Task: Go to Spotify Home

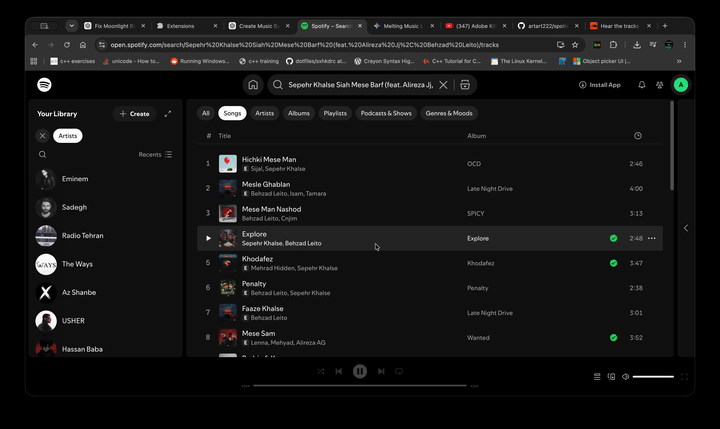Action: pyautogui.click(x=253, y=85)
